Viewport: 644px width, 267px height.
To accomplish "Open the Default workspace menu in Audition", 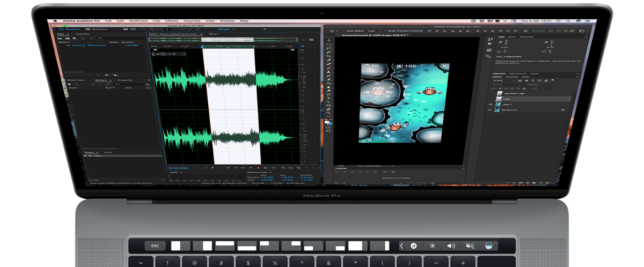I will tap(222, 29).
